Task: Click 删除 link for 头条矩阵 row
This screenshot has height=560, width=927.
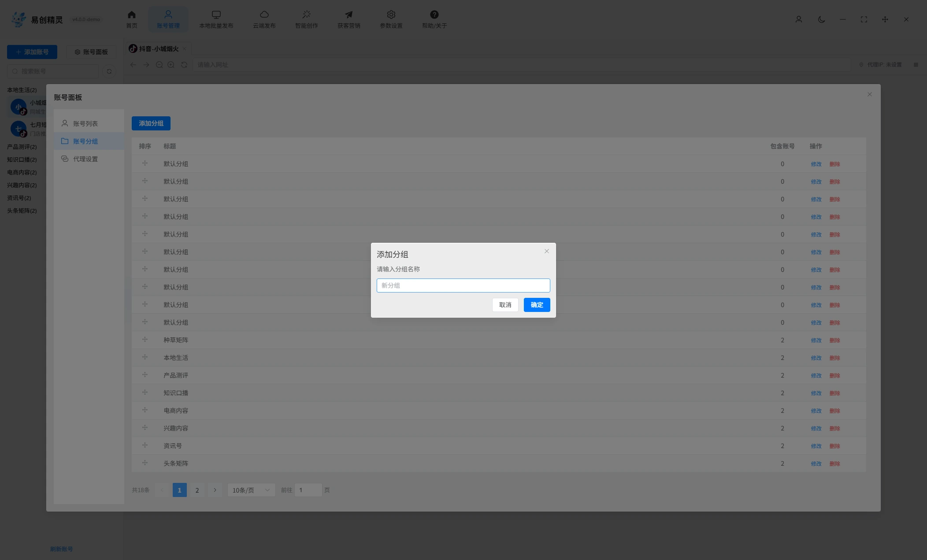Action: pyautogui.click(x=834, y=464)
